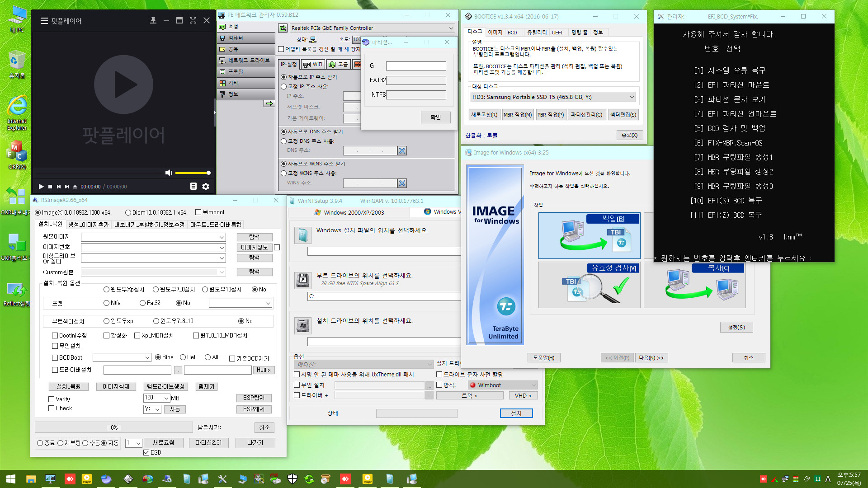The height and width of the screenshot is (488, 868).
Task: Click Image for Windows 유효성 검사(V) tile
Action: [589, 285]
